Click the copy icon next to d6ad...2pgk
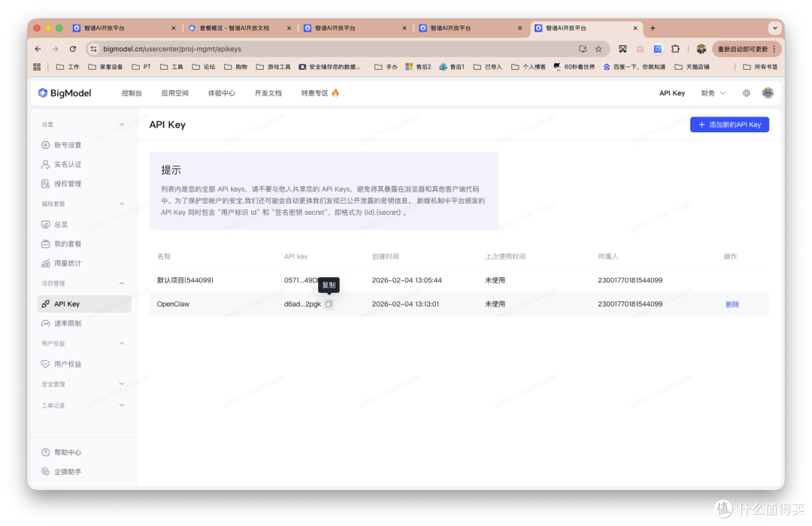The width and height of the screenshot is (812, 526). (329, 304)
